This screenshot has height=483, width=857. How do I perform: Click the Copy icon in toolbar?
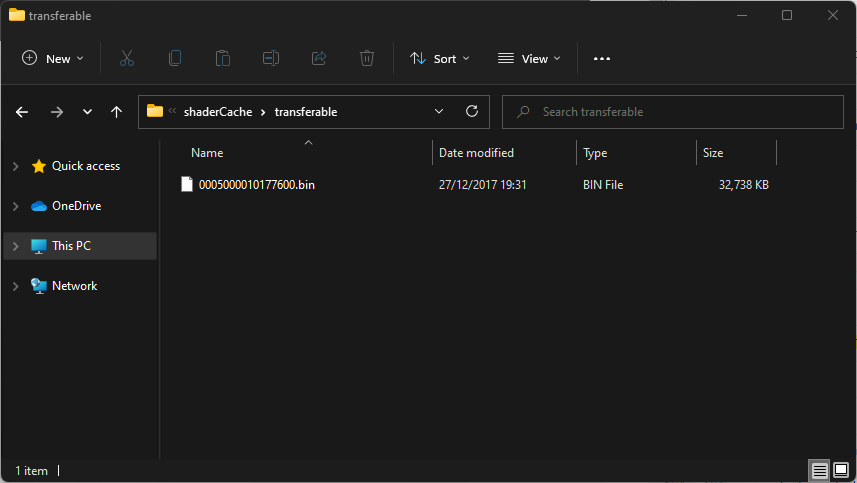pyautogui.click(x=175, y=58)
